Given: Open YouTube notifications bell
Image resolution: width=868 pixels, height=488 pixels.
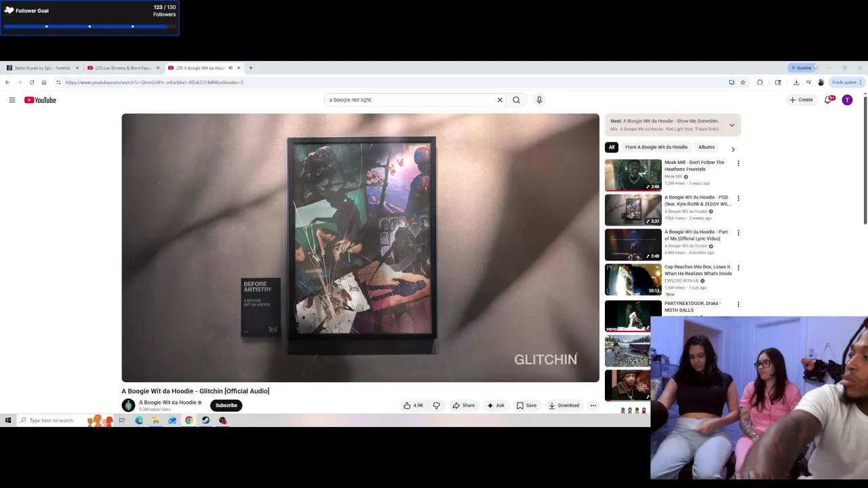Looking at the screenshot, I should click(828, 100).
